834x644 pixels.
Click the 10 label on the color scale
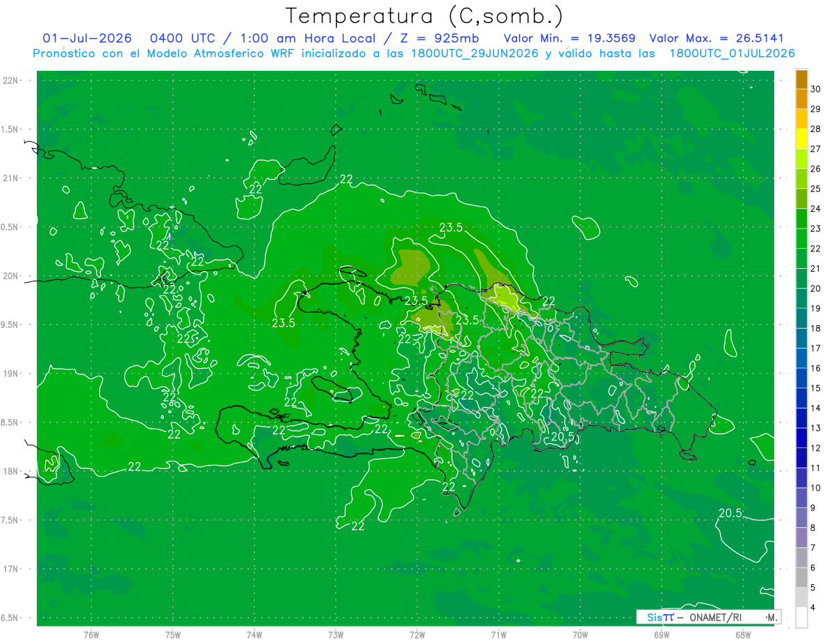(x=815, y=488)
